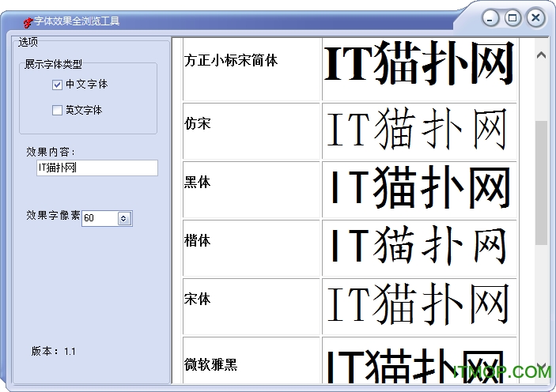
Task: Click the vertical scrollbar thumb
Action: [x=541, y=183]
